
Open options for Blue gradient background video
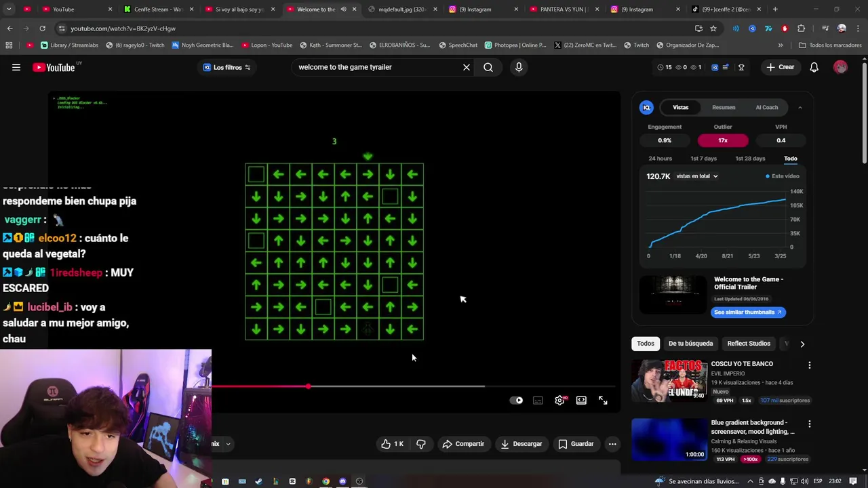click(810, 424)
